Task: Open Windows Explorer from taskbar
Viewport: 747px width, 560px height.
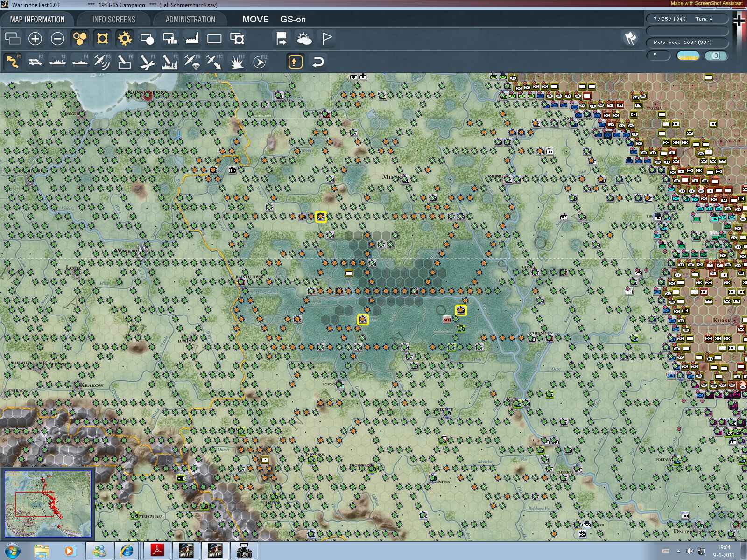Action: click(41, 551)
